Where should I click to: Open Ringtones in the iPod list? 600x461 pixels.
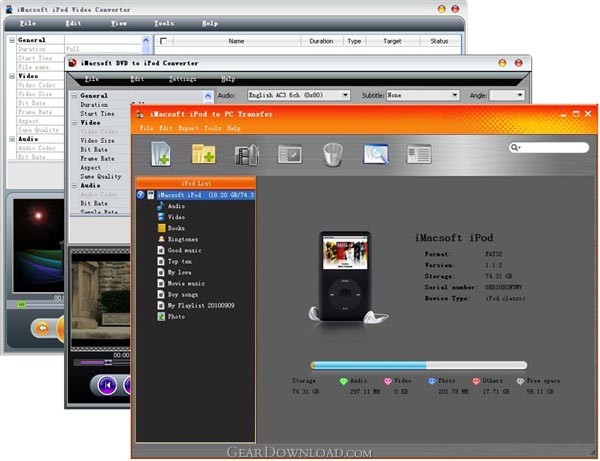pos(178,239)
